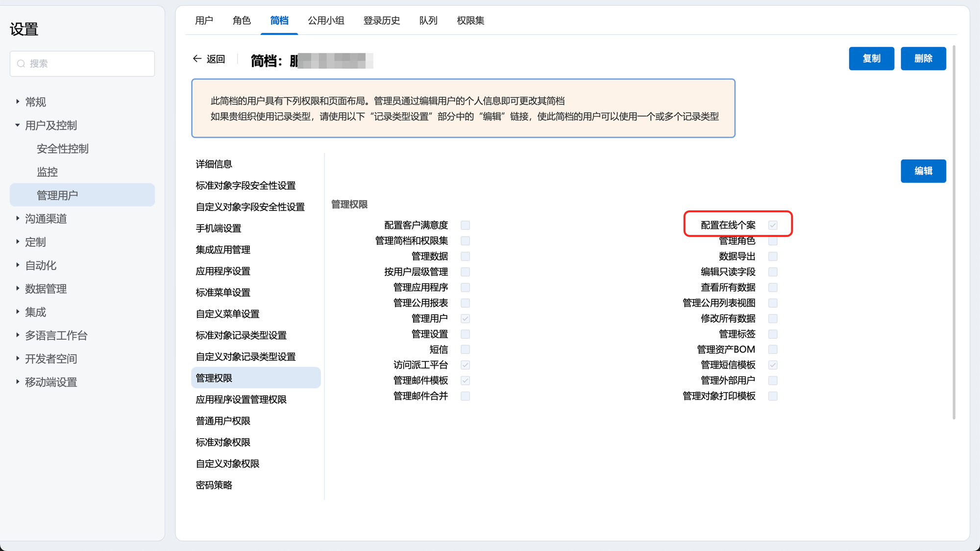Click the back arrow icon next to 返回
Image resolution: width=980 pixels, height=551 pixels.
pyautogui.click(x=197, y=59)
